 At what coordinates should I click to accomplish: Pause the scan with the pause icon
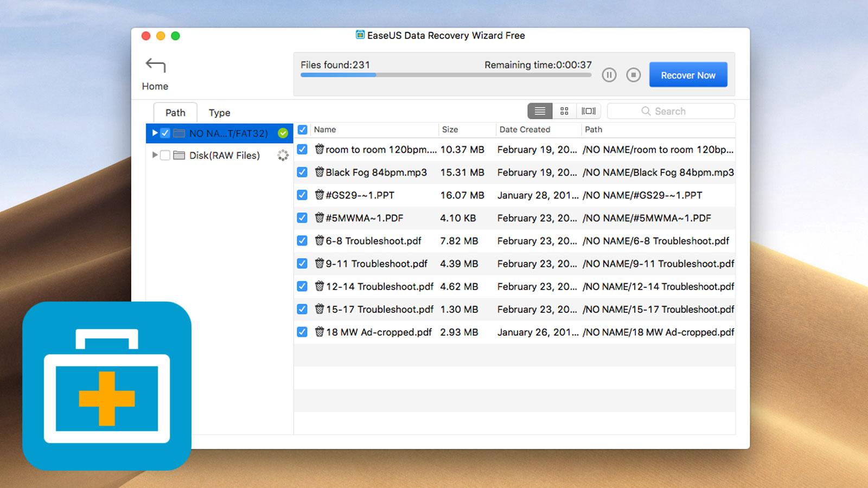(x=609, y=75)
